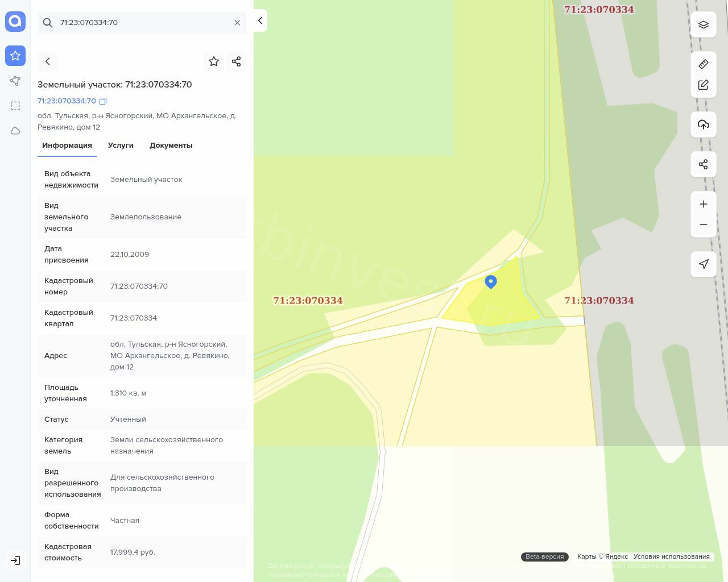Share the map via right toolbar
The height and width of the screenshot is (582, 728).
pyautogui.click(x=703, y=164)
